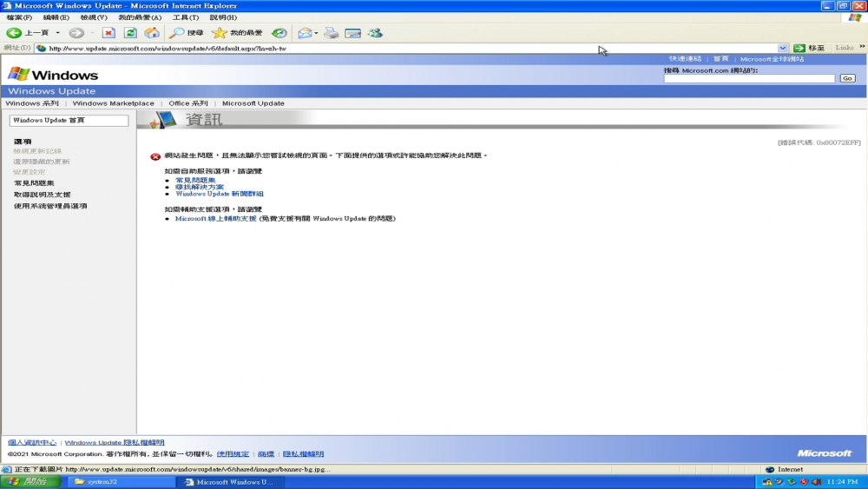Click the Microsoft Windows Update taskbar button
Viewport: 868px width, 489px height.
[230, 482]
